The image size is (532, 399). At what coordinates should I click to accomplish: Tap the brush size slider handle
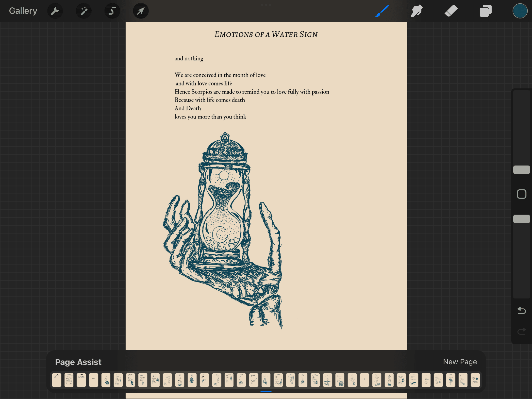pos(521,170)
